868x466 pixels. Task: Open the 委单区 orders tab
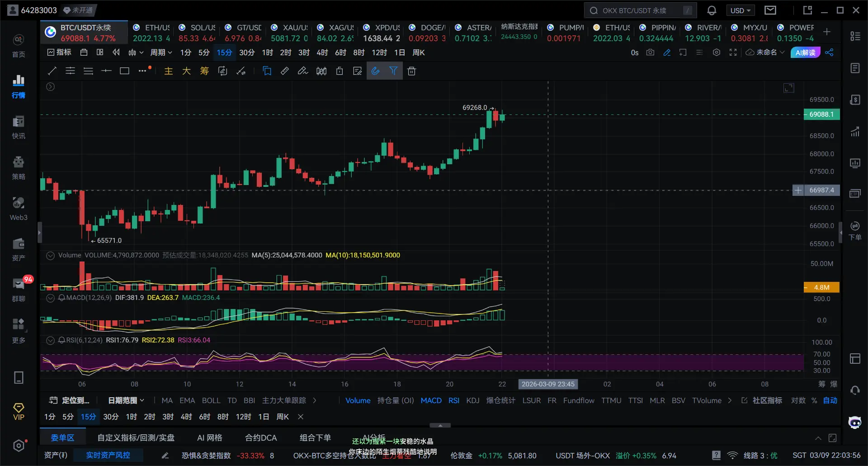coord(62,437)
